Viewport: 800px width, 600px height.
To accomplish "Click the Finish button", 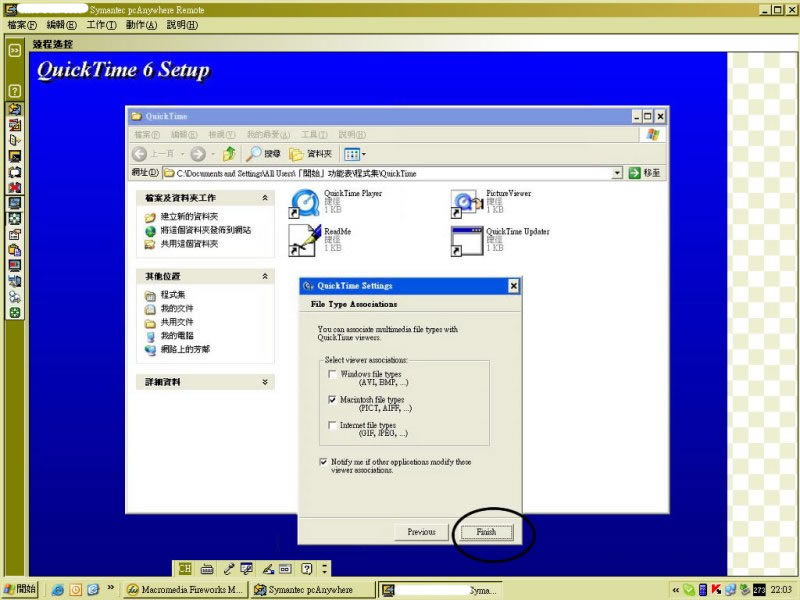I will coord(486,532).
